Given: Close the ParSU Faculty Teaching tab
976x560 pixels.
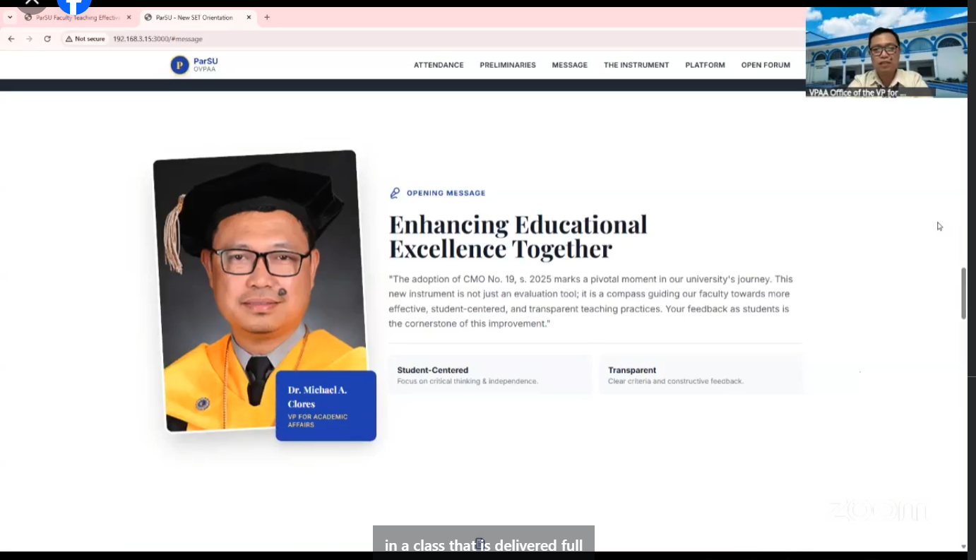Looking at the screenshot, I should (129, 18).
